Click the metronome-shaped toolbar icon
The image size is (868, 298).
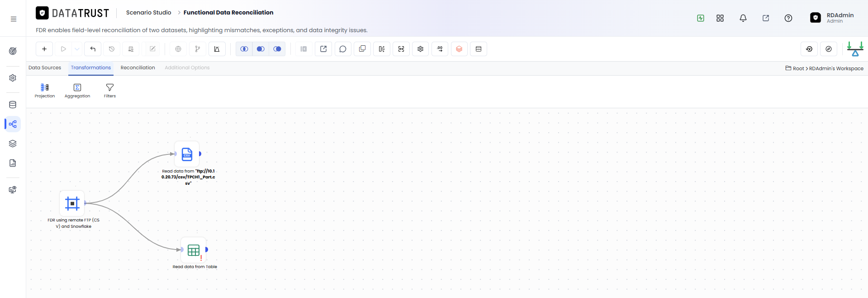pos(217,49)
